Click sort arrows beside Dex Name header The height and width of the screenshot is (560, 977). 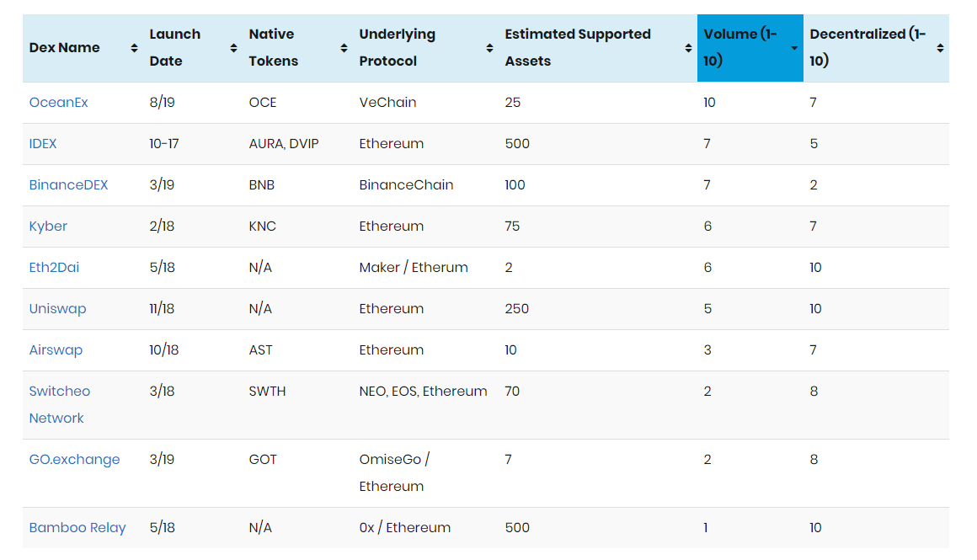[134, 48]
